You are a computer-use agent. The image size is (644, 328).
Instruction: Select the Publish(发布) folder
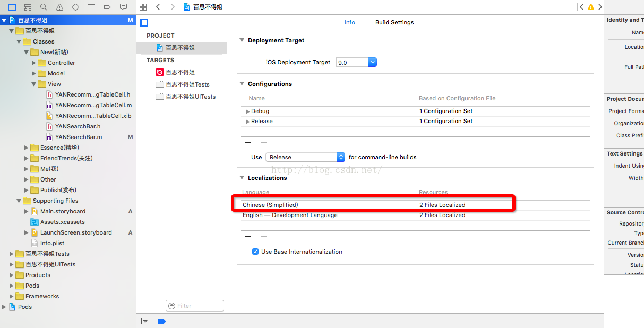coord(58,190)
